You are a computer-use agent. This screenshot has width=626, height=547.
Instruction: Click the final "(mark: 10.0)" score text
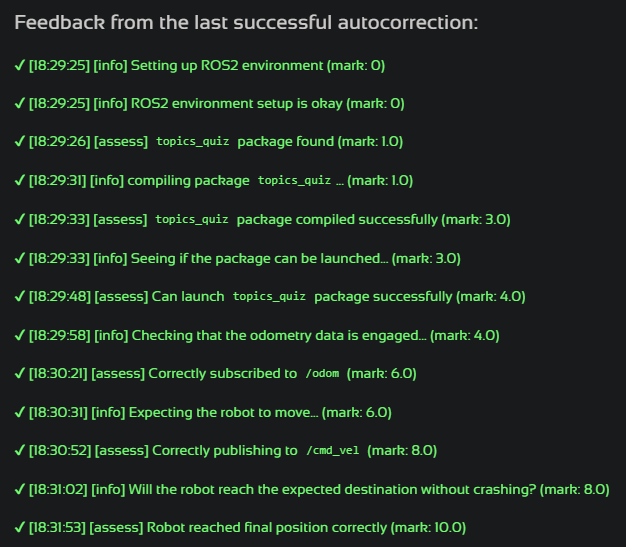pyautogui.click(x=428, y=527)
